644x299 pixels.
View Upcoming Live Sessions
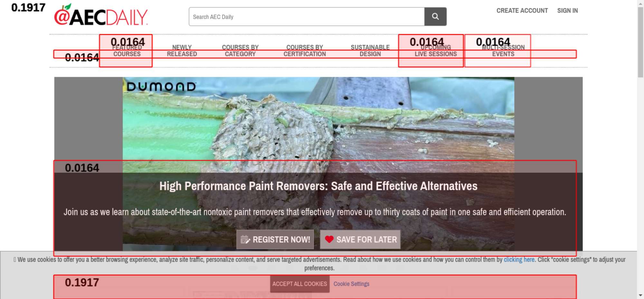(x=435, y=51)
